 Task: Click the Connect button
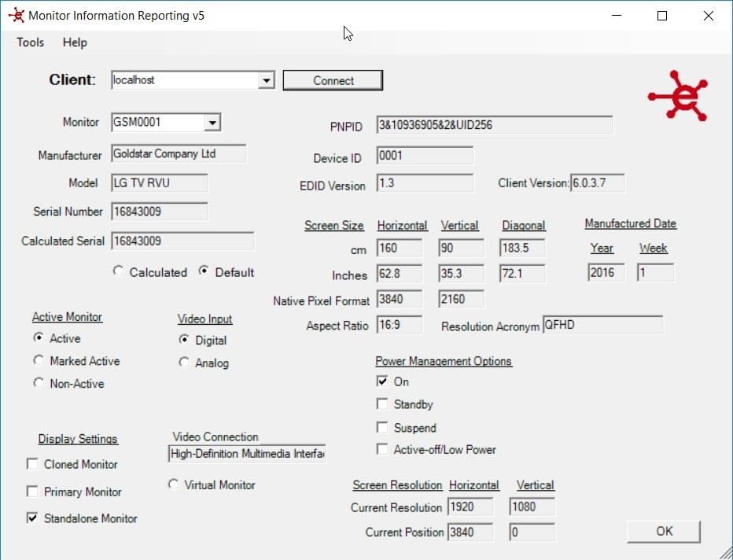click(x=333, y=80)
